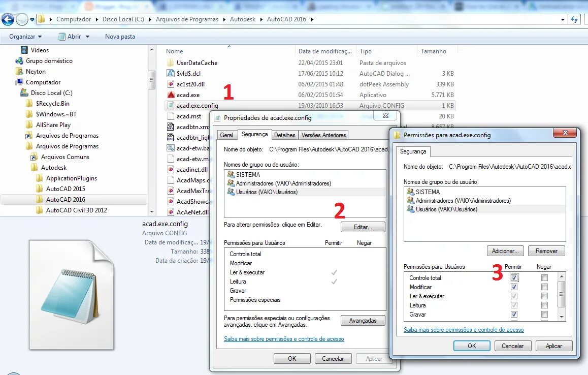The height and width of the screenshot is (375, 588).
Task: Click Cancelar in Propriedades dialog
Action: coord(333,358)
